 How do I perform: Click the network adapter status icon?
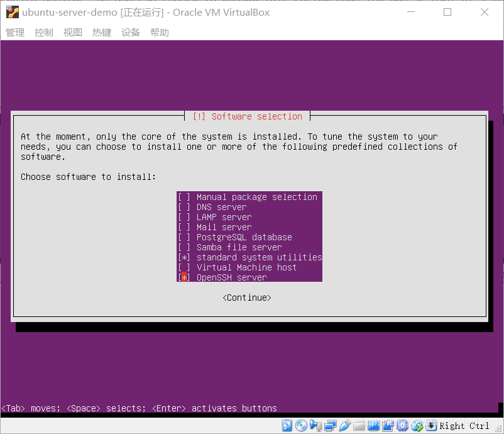(x=330, y=425)
